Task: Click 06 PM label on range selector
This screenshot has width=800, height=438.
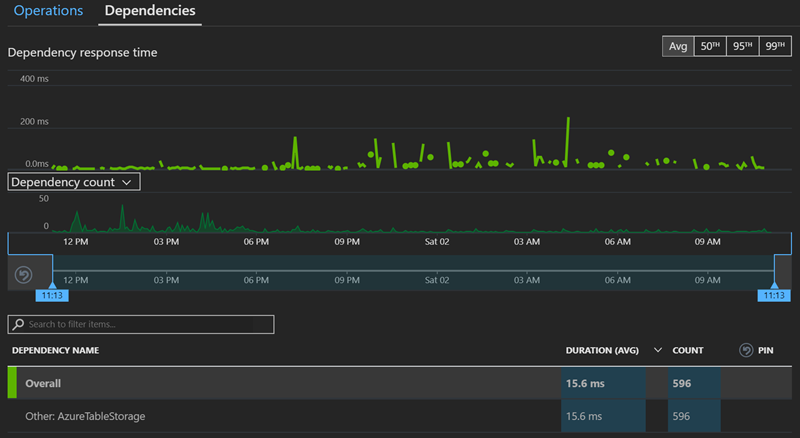Action: pyautogui.click(x=256, y=280)
